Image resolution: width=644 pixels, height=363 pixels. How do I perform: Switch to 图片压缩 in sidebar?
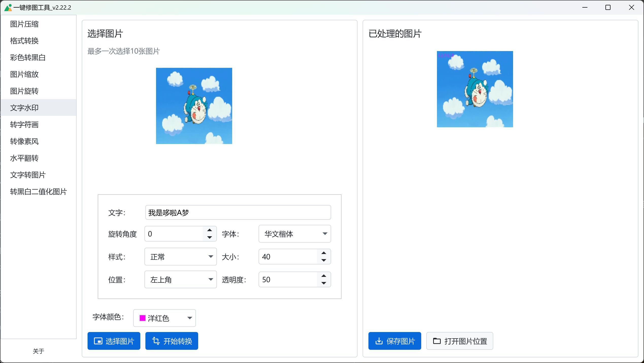(24, 24)
